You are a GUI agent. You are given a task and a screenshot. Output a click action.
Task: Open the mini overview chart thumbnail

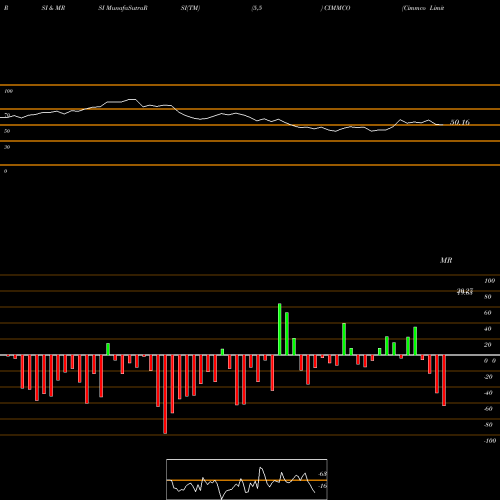pos(247,479)
